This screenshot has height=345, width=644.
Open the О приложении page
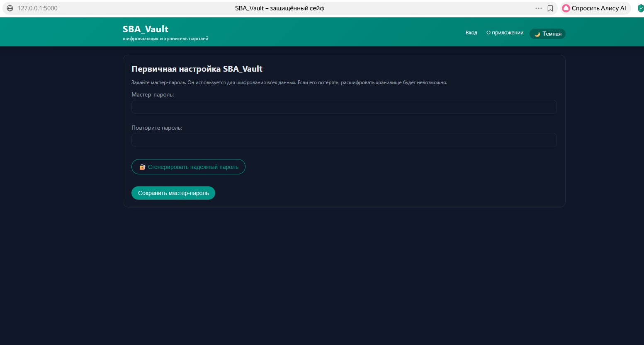[505, 32]
